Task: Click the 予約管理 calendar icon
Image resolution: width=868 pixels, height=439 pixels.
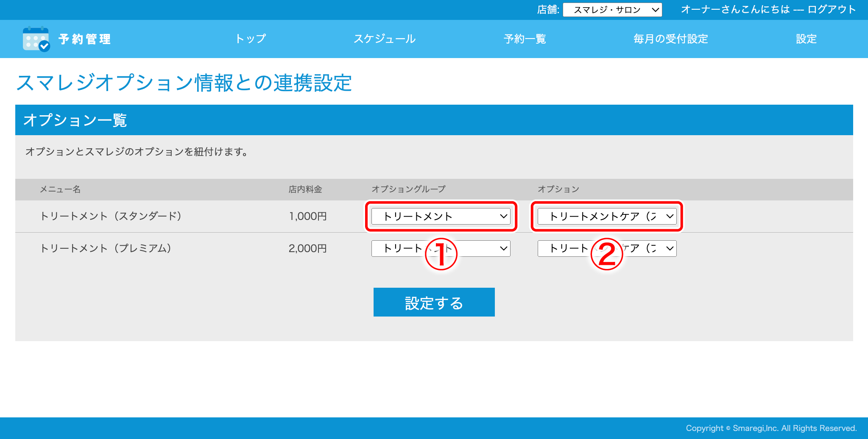Action: pyautogui.click(x=36, y=39)
